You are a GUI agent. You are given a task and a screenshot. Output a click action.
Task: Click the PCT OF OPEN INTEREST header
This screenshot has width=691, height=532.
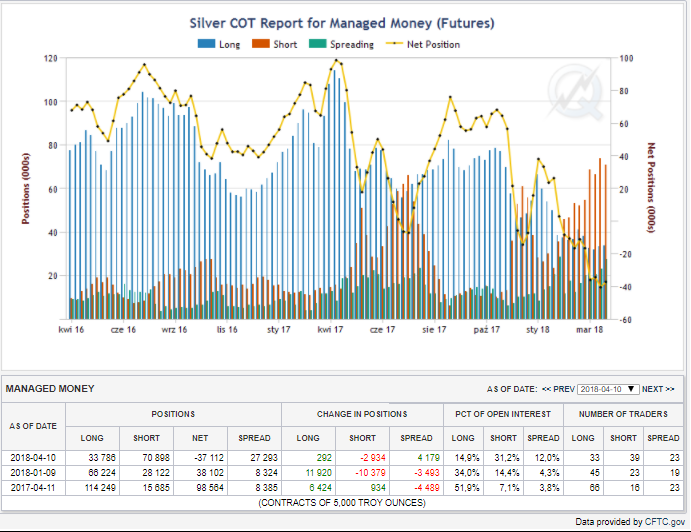[x=503, y=414]
